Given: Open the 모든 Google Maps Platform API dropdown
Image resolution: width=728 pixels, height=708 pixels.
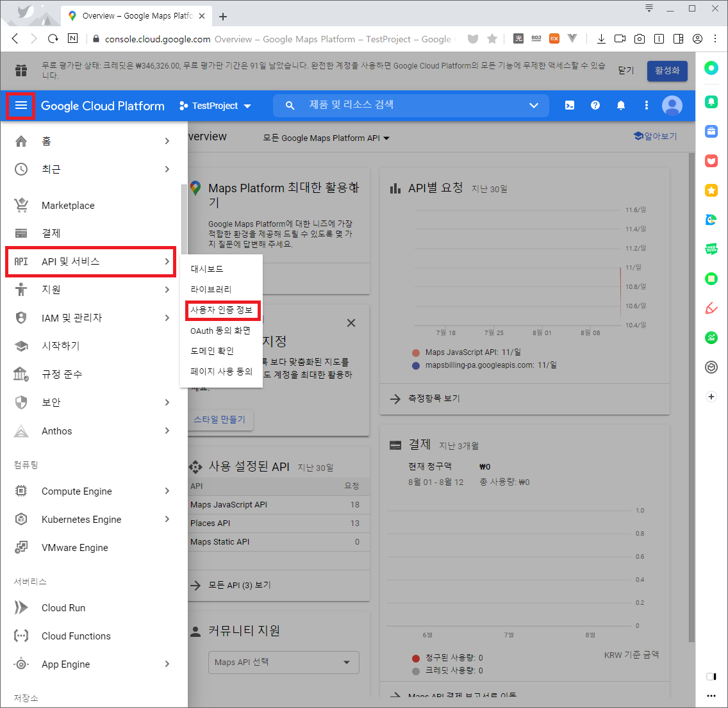Looking at the screenshot, I should pyautogui.click(x=326, y=138).
